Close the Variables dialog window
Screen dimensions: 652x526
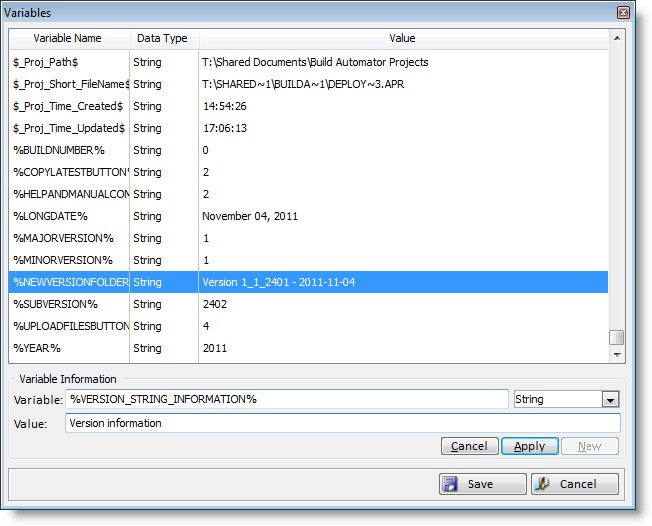click(x=623, y=12)
